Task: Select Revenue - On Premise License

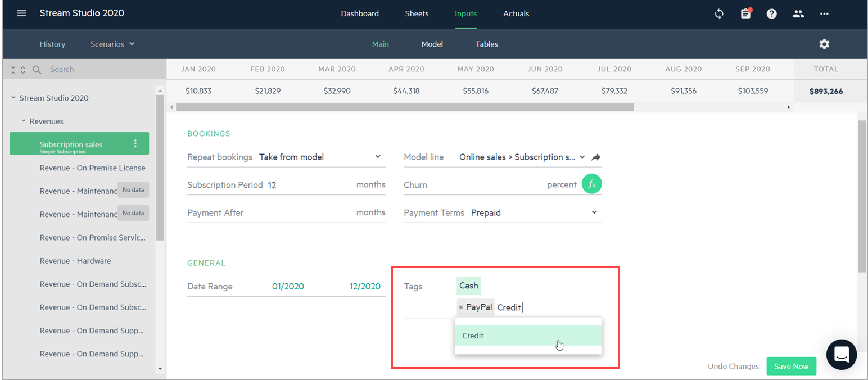Action: click(93, 168)
